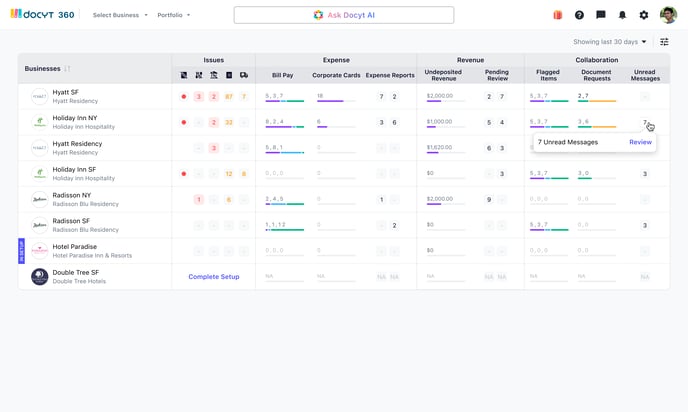The height and width of the screenshot is (412, 688).
Task: Click the Holiday Inn SF business logo
Action: (x=39, y=174)
